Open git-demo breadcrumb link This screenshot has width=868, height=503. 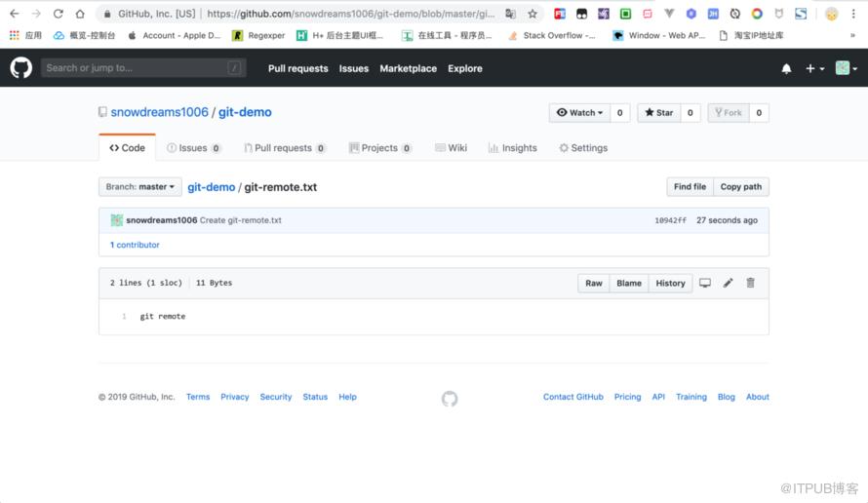click(211, 187)
